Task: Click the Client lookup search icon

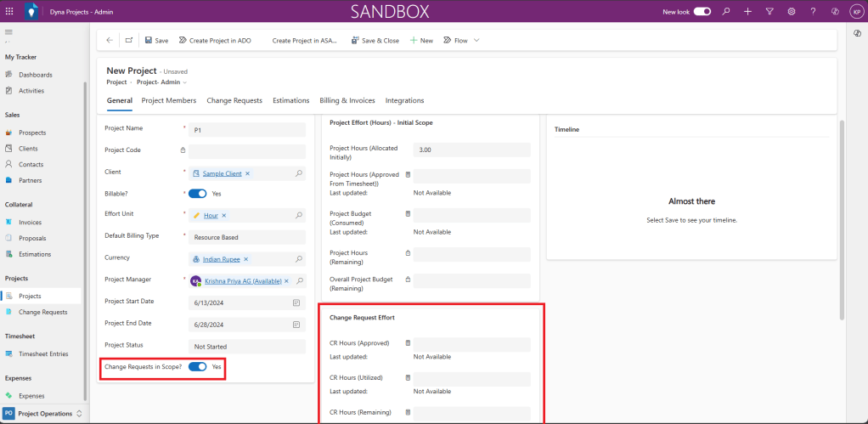Action: tap(298, 173)
